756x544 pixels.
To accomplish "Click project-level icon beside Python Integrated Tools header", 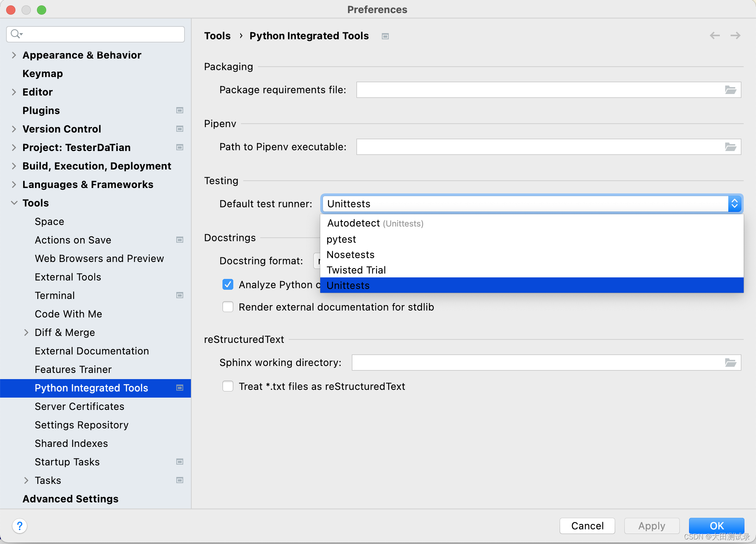I will (385, 36).
